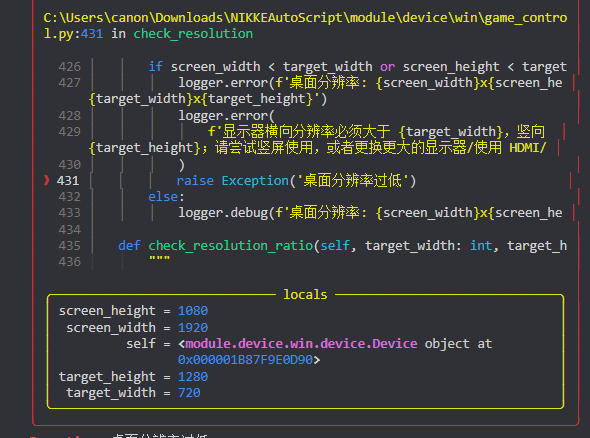Click the target_width value 720
The width and height of the screenshot is (590, 438).
click(189, 393)
